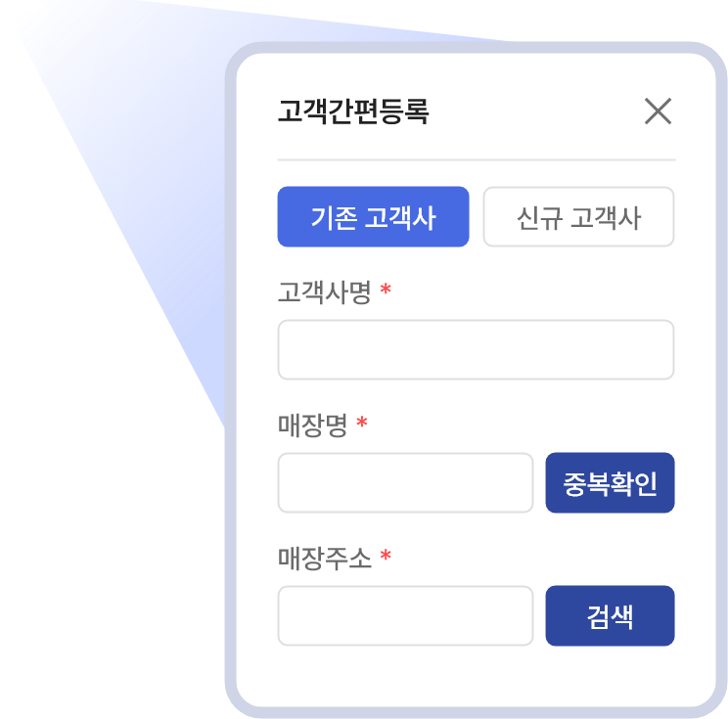Viewport: 728px width, 719px height.
Task: Click the empty white space below 검색
Action: [610, 675]
